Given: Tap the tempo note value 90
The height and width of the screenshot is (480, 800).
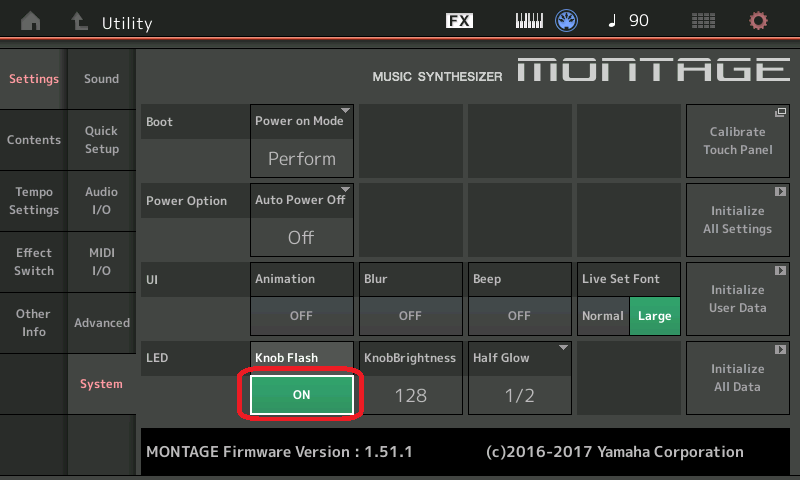Looking at the screenshot, I should tap(628, 21).
